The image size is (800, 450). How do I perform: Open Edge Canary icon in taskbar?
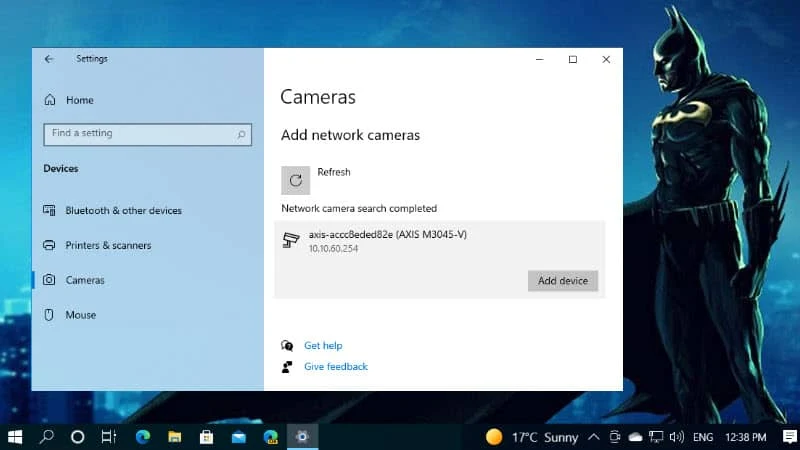coord(270,437)
